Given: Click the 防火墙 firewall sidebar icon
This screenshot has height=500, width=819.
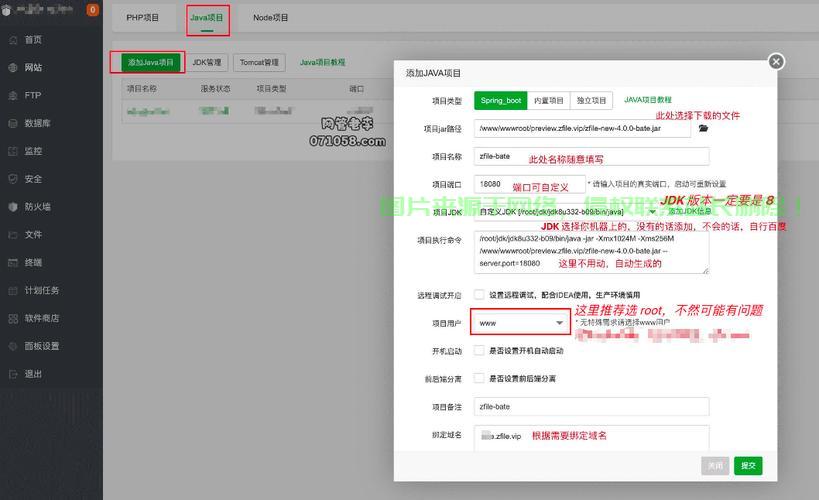Looking at the screenshot, I should 13,207.
